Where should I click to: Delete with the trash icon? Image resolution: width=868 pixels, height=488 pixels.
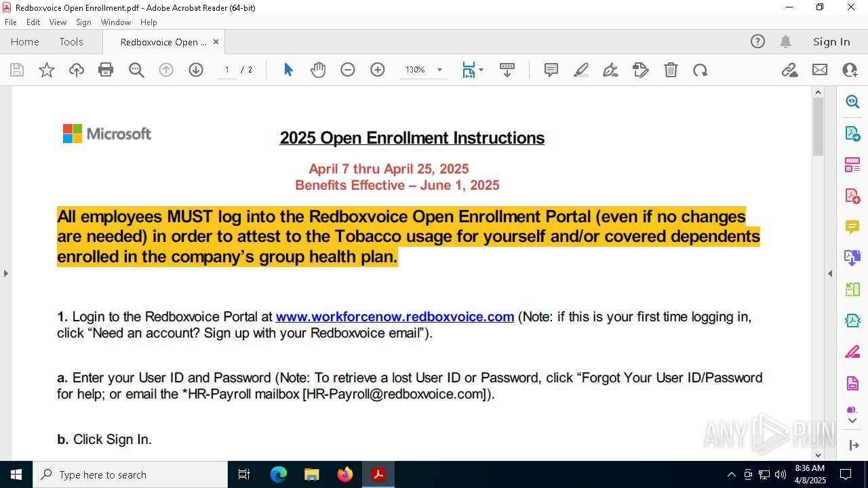point(671,70)
